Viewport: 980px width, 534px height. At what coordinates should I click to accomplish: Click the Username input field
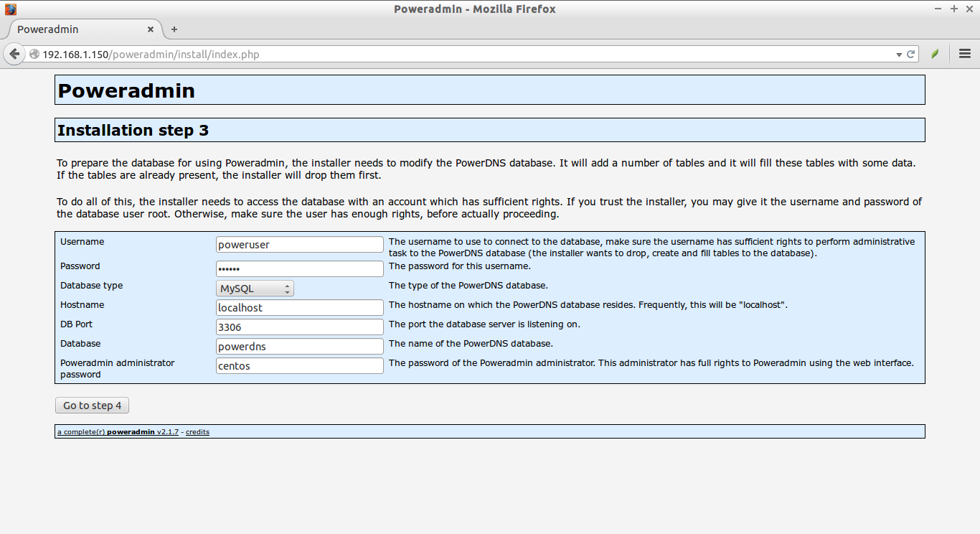(x=300, y=245)
